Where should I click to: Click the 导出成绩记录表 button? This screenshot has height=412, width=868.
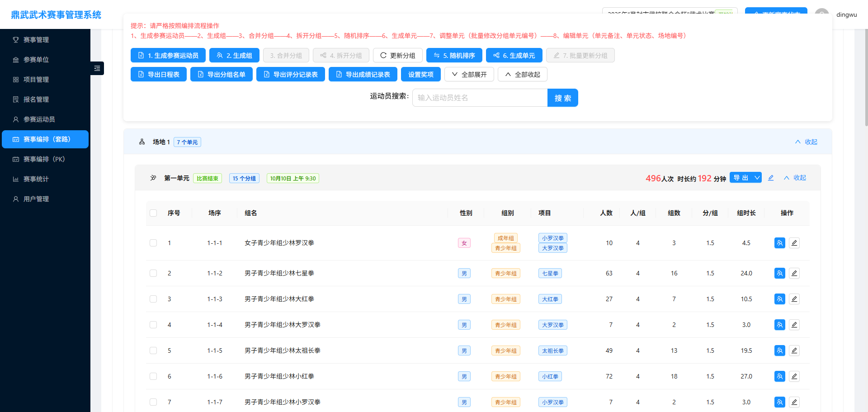coord(363,75)
